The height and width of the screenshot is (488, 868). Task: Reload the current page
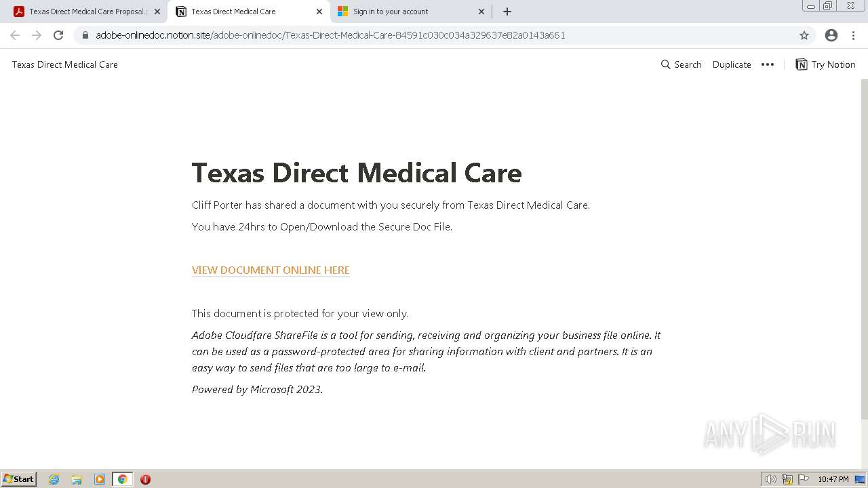pos(58,35)
